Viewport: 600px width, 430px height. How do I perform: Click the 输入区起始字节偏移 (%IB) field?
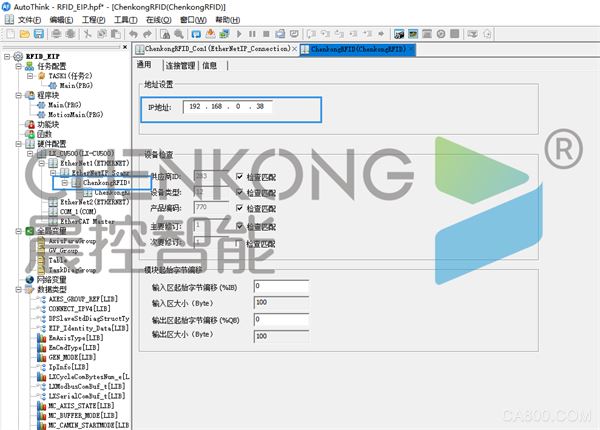[281, 286]
